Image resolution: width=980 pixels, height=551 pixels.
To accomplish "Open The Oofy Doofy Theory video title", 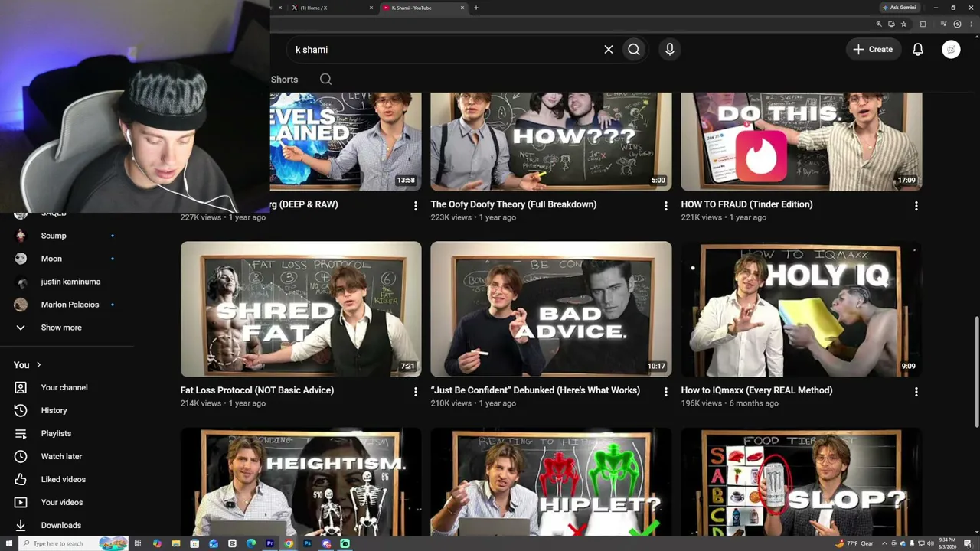I will tap(513, 204).
